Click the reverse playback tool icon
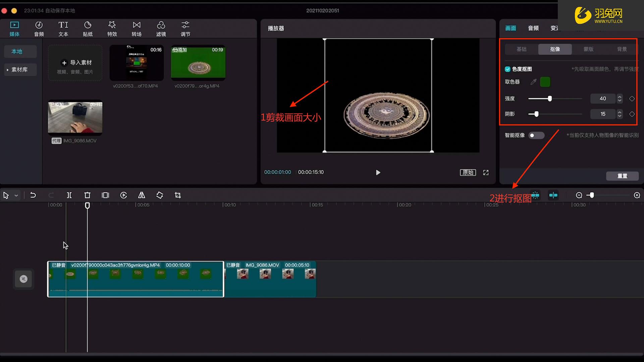The image size is (644, 362). click(123, 195)
